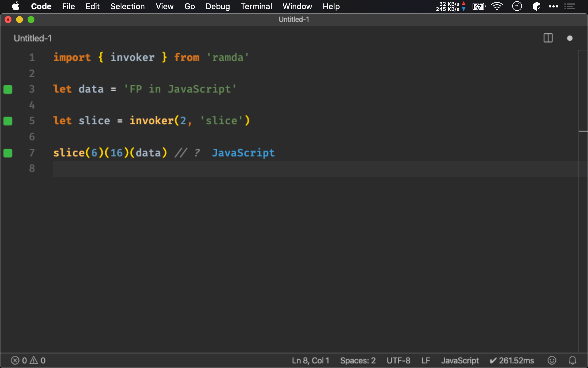This screenshot has width=588, height=368.
Task: Select the Terminal menu
Action: 256,6
